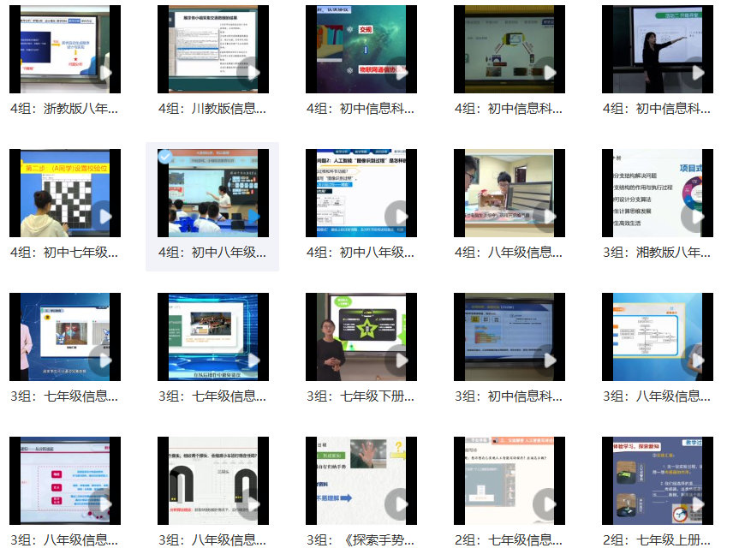Open the 4组：浙教版八年 file name
Viewport: 733px width, 560px height.
tap(64, 109)
